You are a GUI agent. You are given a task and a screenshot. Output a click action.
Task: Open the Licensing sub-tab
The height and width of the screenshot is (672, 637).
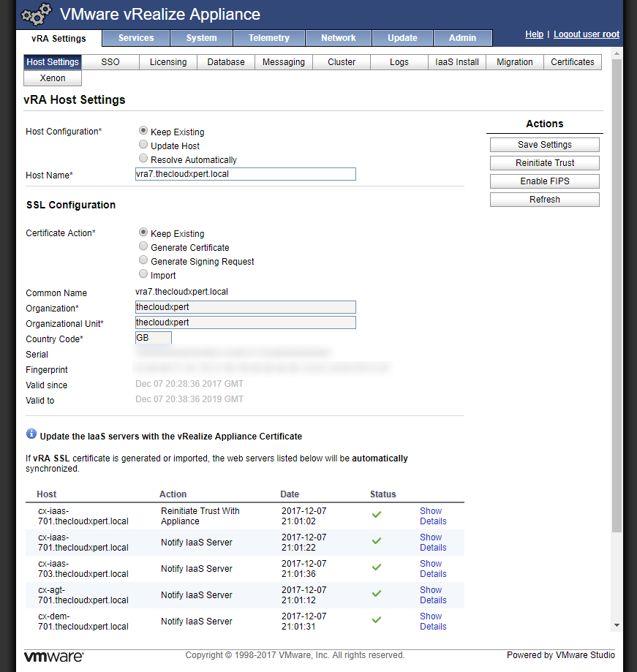(168, 62)
